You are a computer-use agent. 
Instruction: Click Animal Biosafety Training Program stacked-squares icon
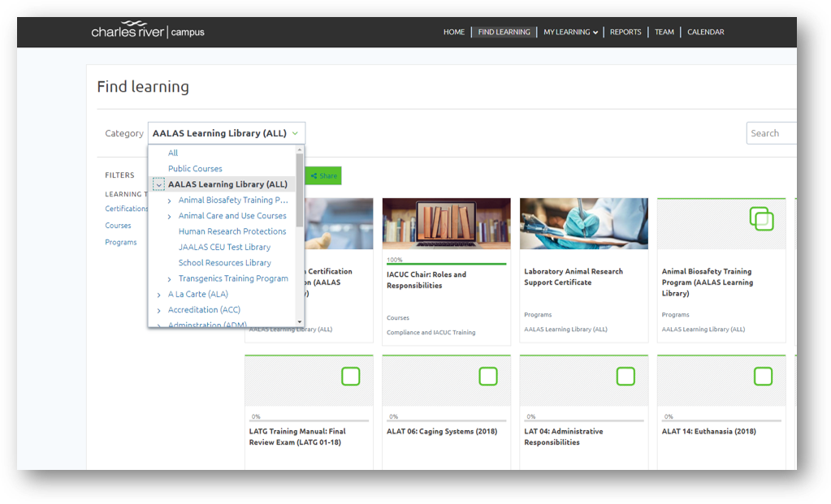(x=762, y=218)
